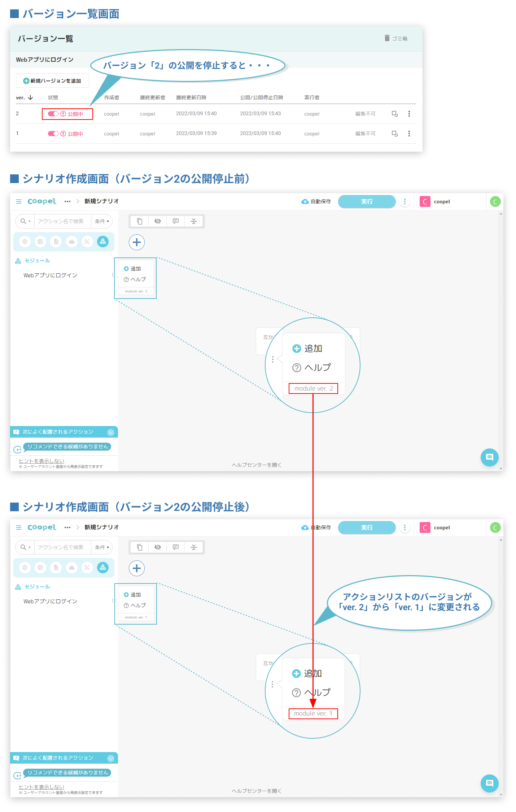Open the 実行 three-dot menu in 公開停止後 screen
The width and height of the screenshot is (516, 812).
(x=405, y=527)
